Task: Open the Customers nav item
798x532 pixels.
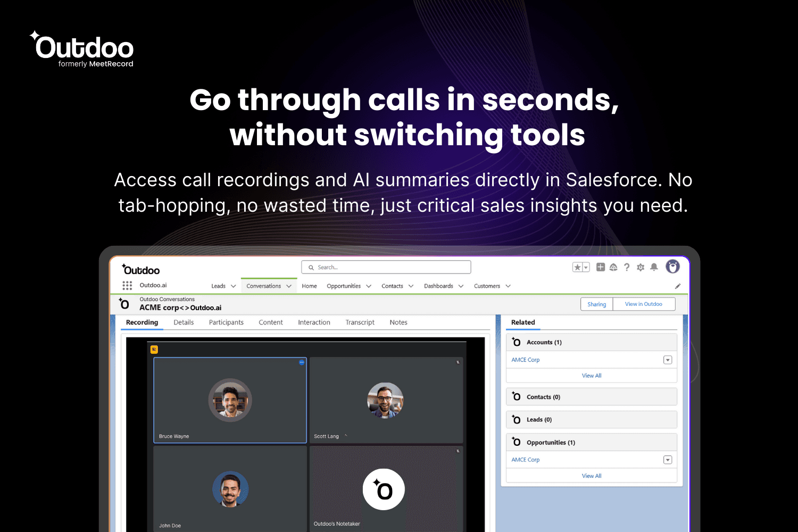Action: (x=487, y=286)
